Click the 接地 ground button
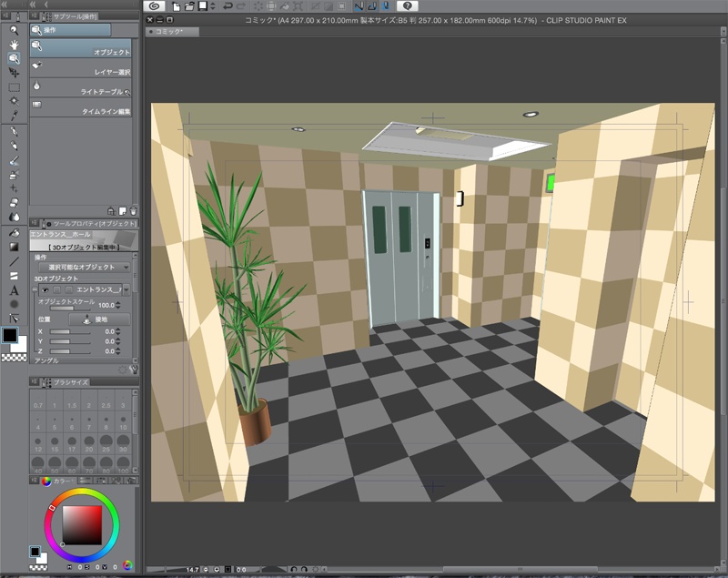728x578 pixels. point(99,319)
